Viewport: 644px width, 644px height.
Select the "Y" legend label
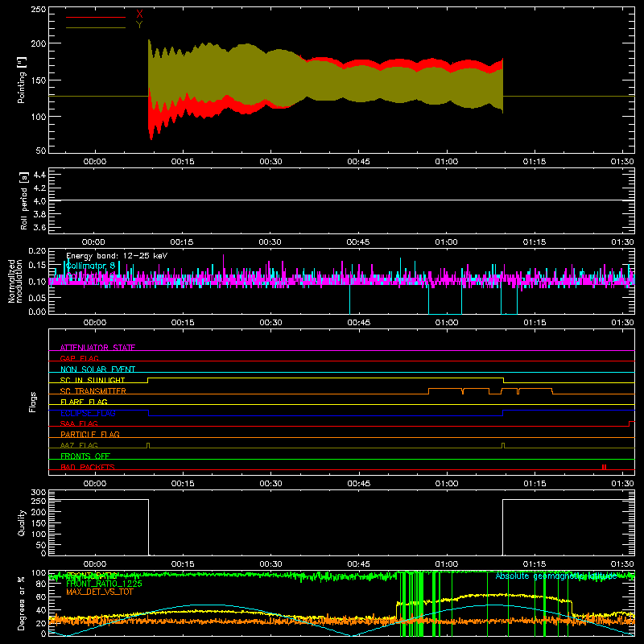(139, 25)
